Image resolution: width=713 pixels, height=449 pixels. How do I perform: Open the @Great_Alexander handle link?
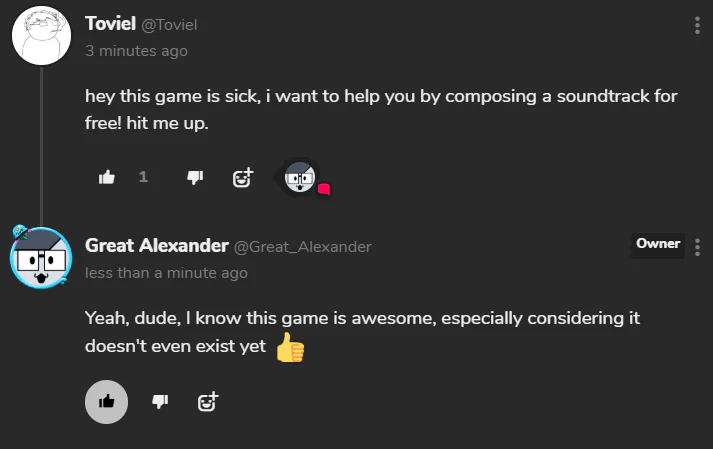click(302, 247)
